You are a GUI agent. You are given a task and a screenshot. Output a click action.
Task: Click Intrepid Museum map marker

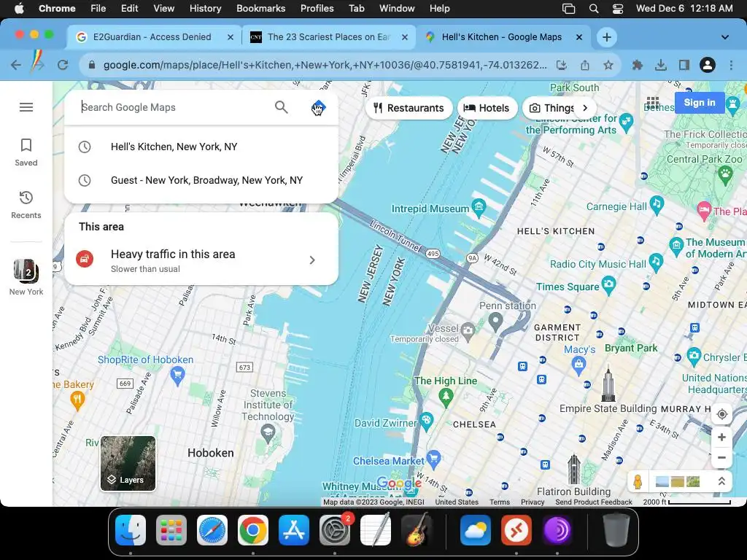coord(479,206)
